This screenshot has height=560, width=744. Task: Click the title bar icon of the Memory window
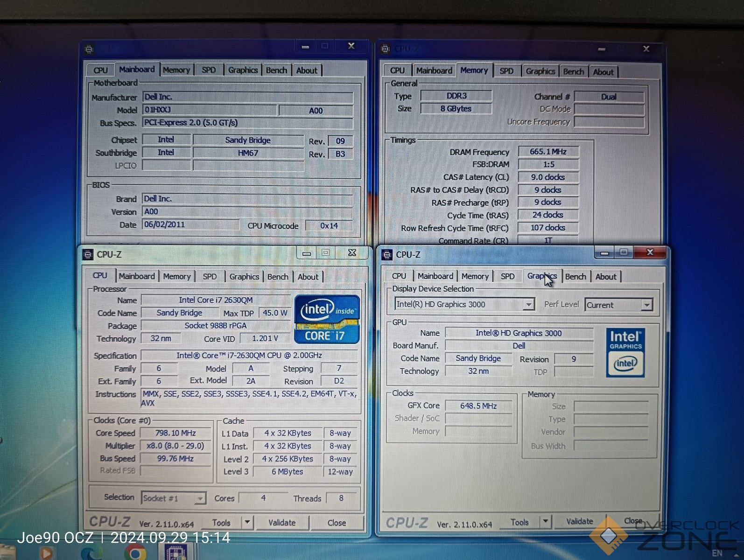click(x=385, y=49)
